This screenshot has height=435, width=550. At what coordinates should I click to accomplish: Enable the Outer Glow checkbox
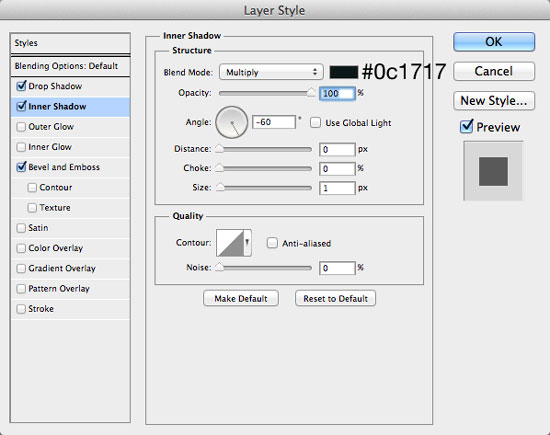coord(21,127)
